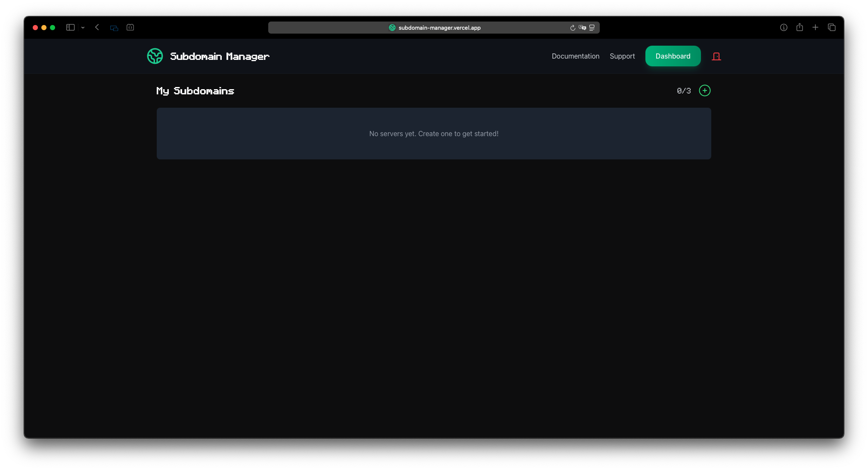Switch to Reader view from the address bar
Screen dimensions: 868x470
[592, 27]
